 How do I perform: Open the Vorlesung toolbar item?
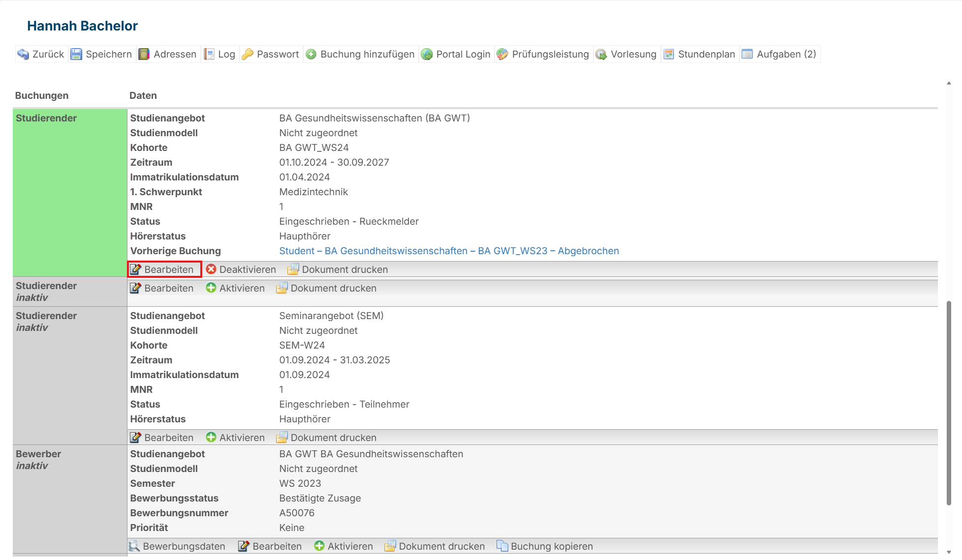click(x=626, y=54)
